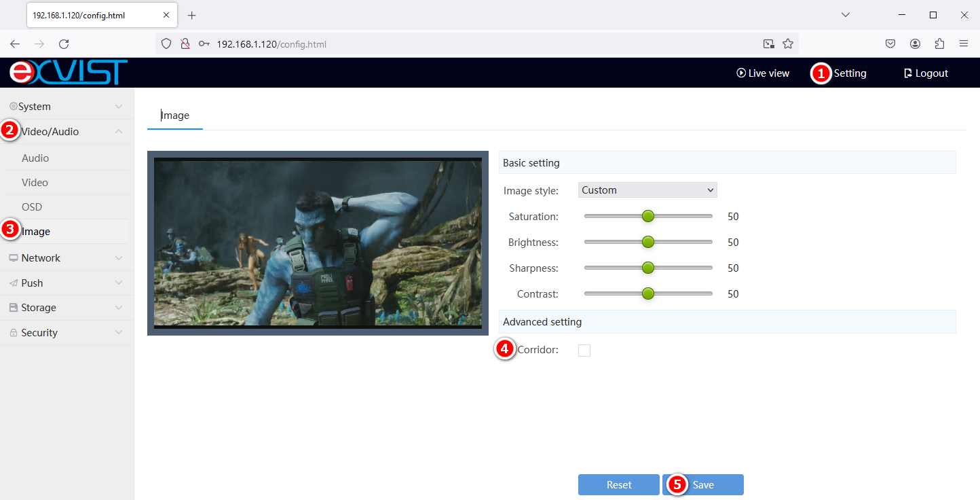Open Pocket save icon
Image resolution: width=980 pixels, height=500 pixels.
[x=890, y=44]
